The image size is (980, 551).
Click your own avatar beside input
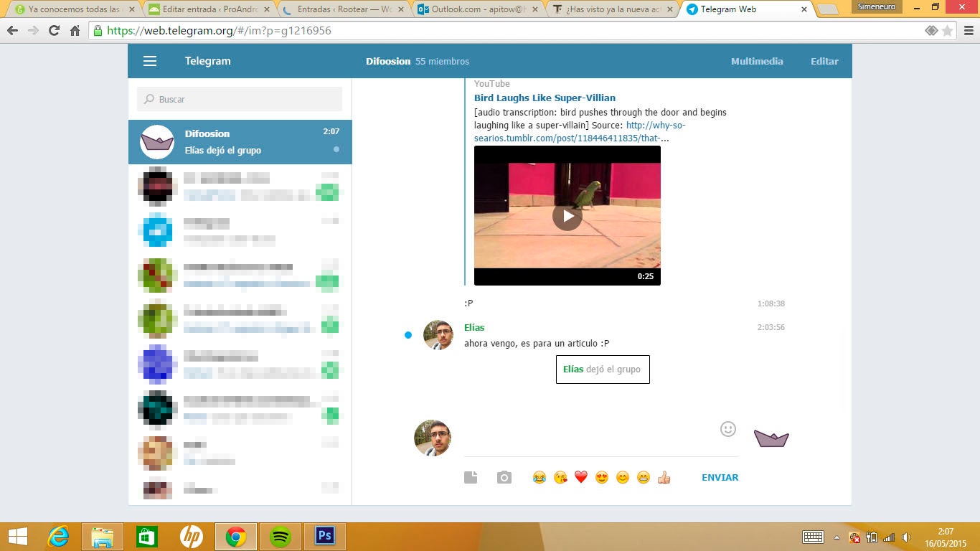click(433, 438)
